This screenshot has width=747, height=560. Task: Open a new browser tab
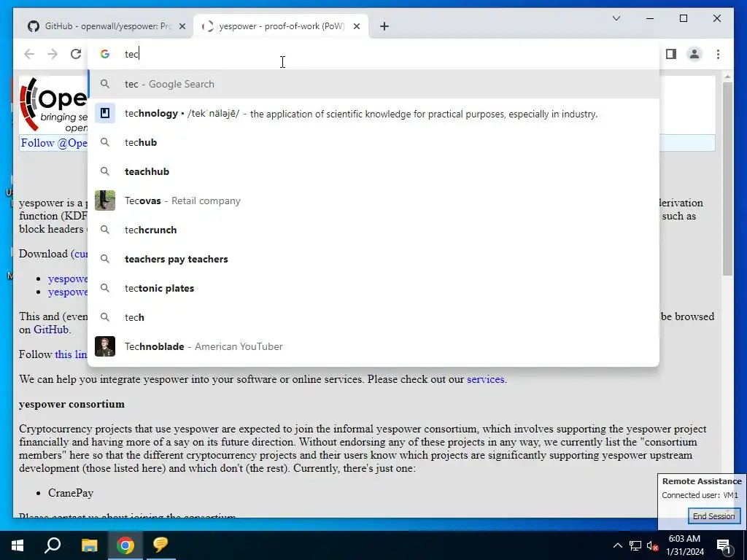384,26
